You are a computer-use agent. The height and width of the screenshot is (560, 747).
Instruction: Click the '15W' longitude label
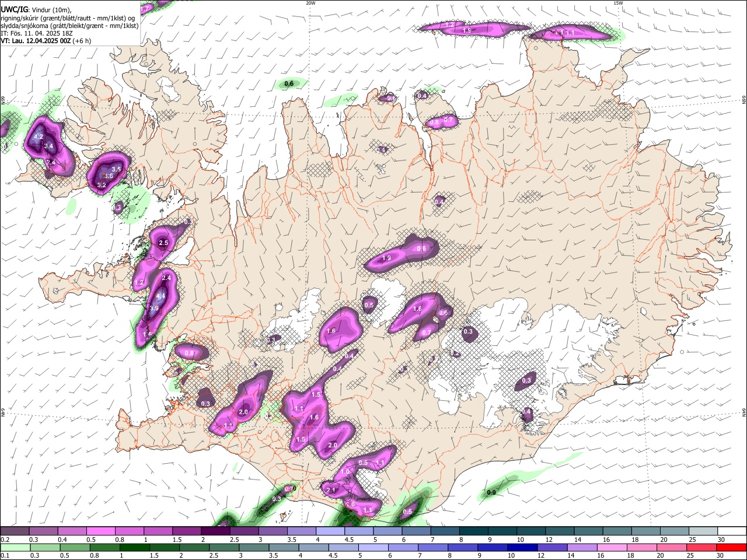[x=618, y=3]
